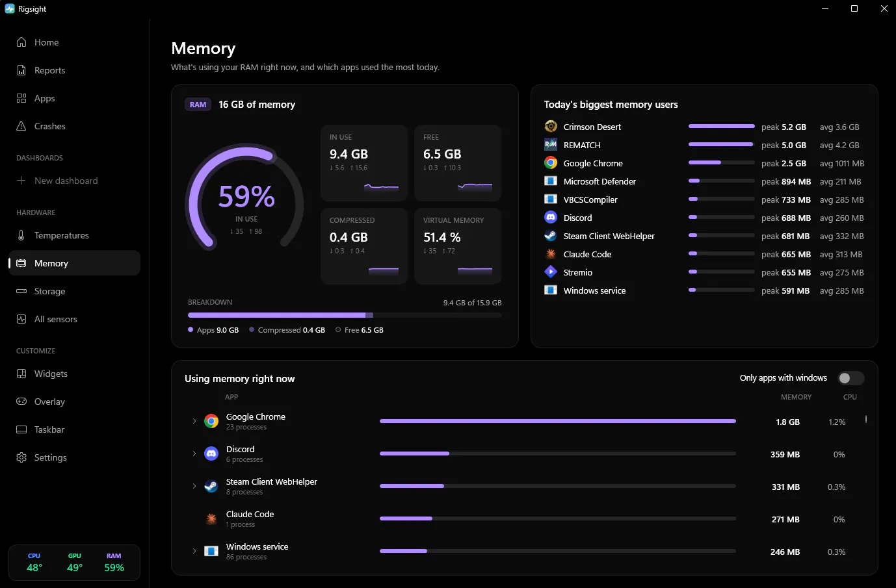Click the Steam Client WebHelper icon in today's list
Image resolution: width=896 pixels, height=588 pixels.
[x=551, y=235]
